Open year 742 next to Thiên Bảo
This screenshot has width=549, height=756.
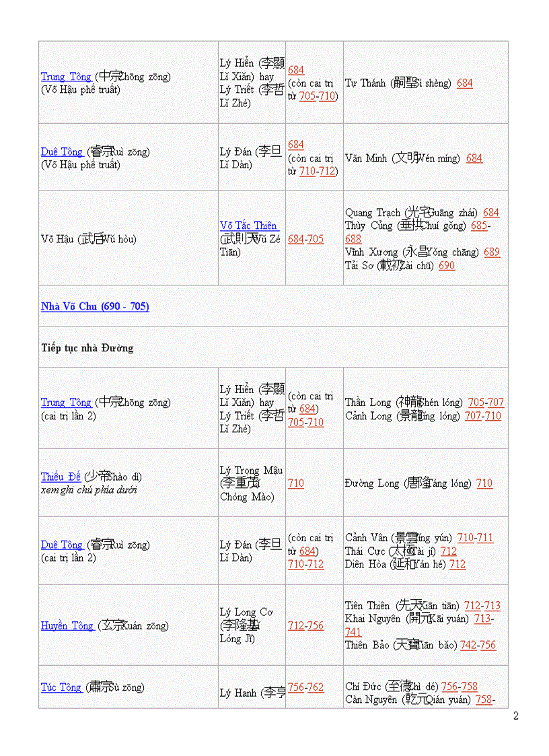point(468,645)
